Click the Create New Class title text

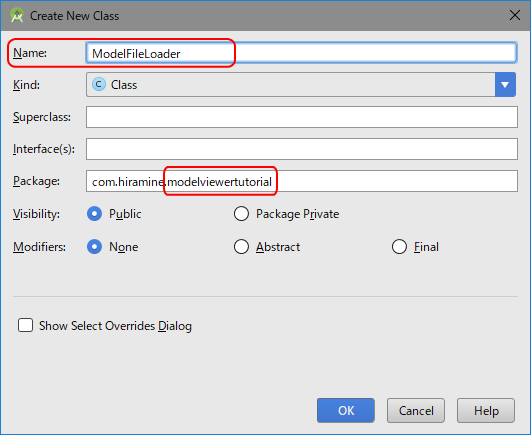click(75, 16)
